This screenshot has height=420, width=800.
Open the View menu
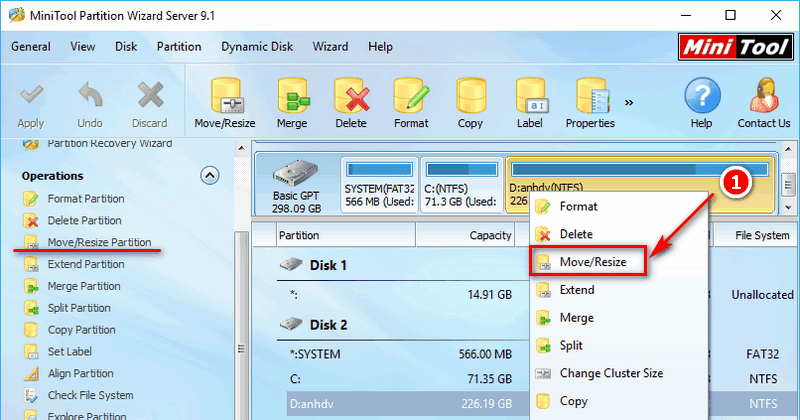(83, 46)
